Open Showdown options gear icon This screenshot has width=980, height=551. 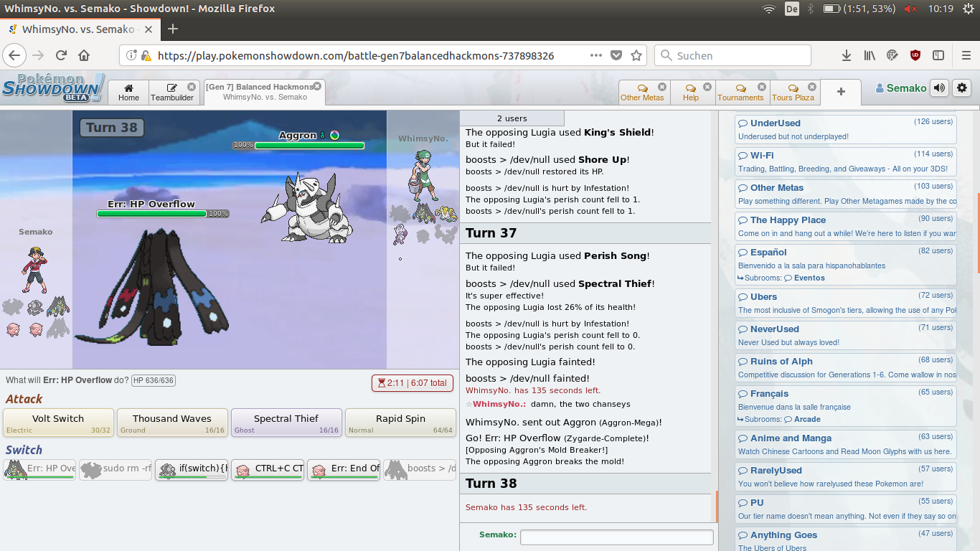coord(962,88)
